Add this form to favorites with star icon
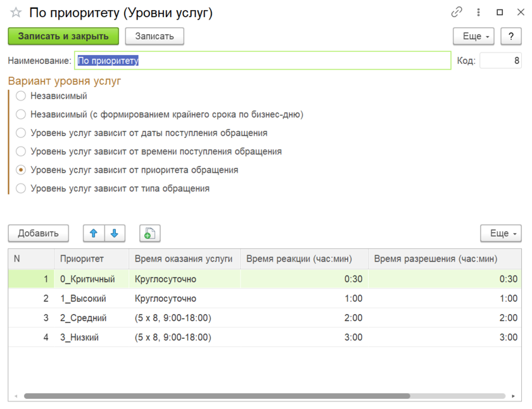Image resolution: width=532 pixels, height=409 pixels. tap(16, 13)
